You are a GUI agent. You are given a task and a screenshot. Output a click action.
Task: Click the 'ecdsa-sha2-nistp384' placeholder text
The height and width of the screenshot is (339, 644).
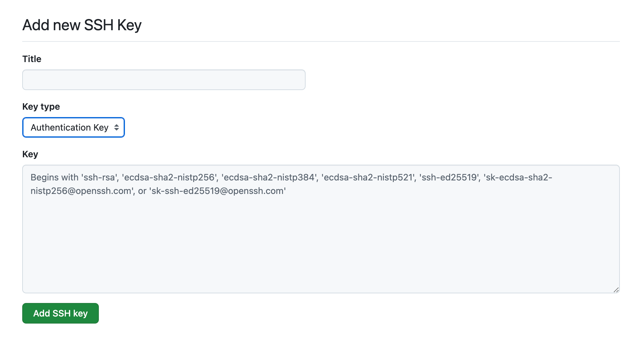[269, 177]
